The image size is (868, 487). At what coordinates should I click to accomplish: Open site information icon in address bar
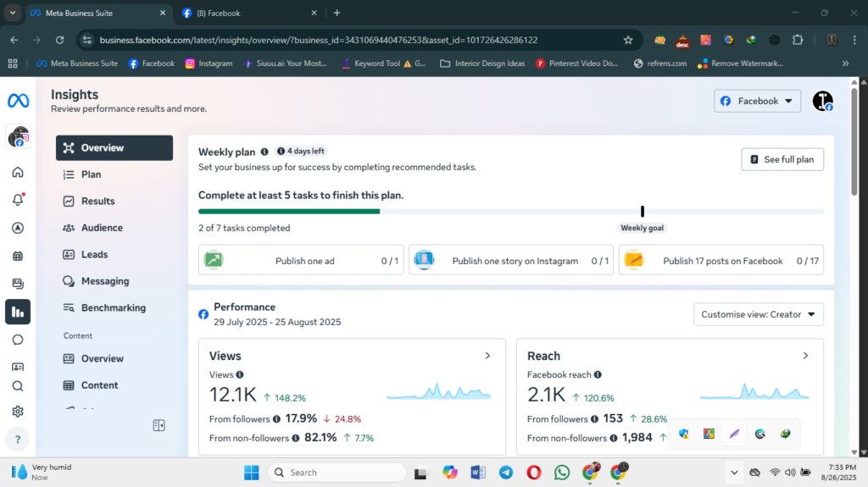tap(87, 40)
